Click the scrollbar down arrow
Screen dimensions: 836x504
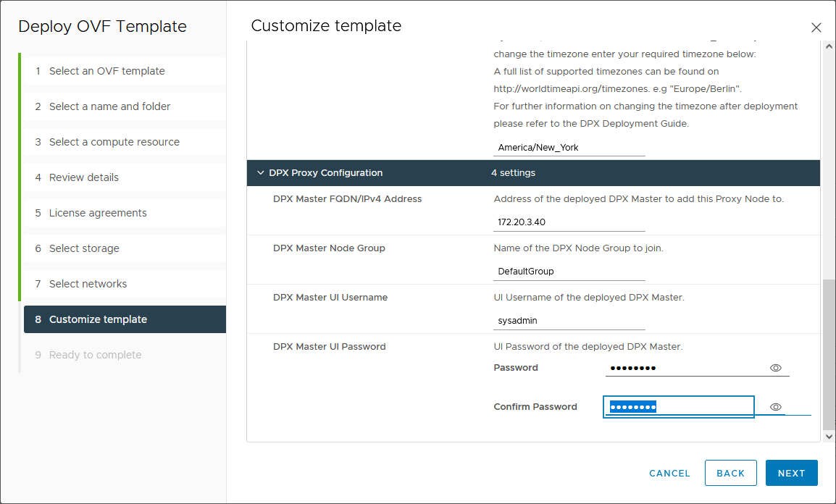tap(829, 437)
